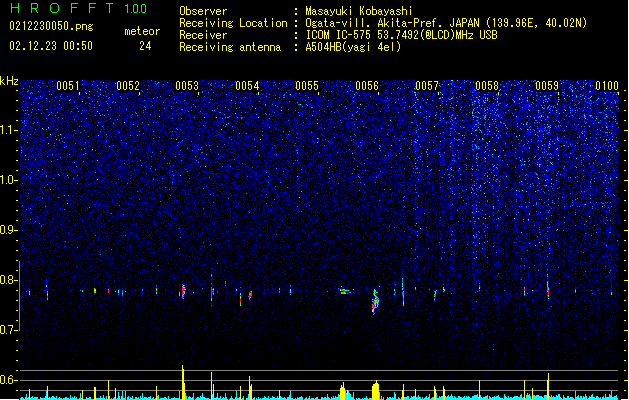Screen dimensions: 629x400
Task: Click the date stamp 02.12.23 00:50
Action: tap(51, 46)
